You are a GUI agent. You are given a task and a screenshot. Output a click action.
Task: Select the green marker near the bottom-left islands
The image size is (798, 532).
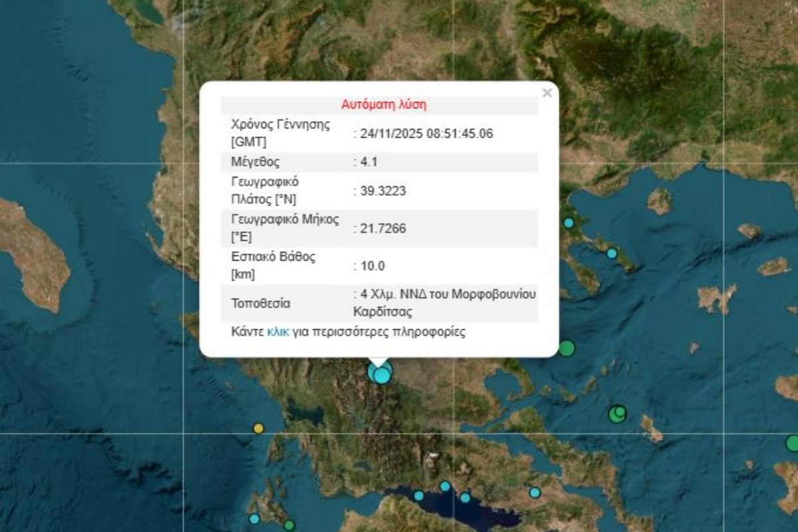click(289, 525)
